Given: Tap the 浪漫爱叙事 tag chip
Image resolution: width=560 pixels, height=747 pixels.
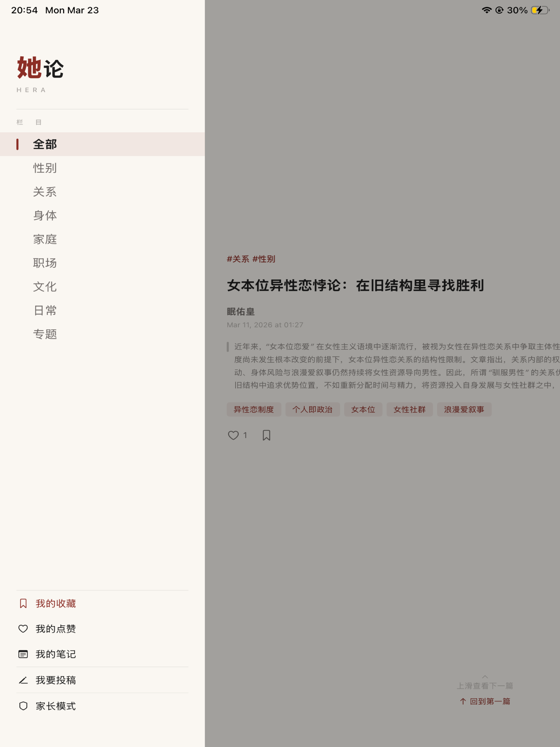Looking at the screenshot, I should pos(464,409).
